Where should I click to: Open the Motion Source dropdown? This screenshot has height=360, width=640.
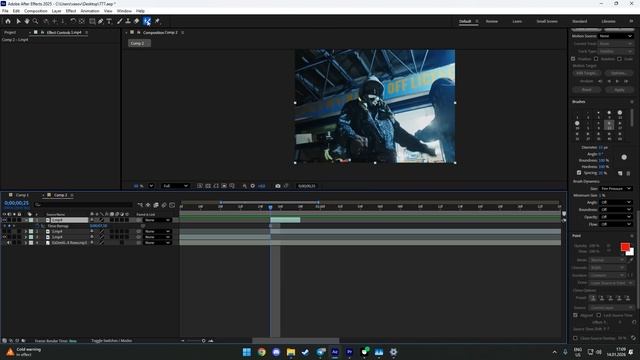click(616, 36)
